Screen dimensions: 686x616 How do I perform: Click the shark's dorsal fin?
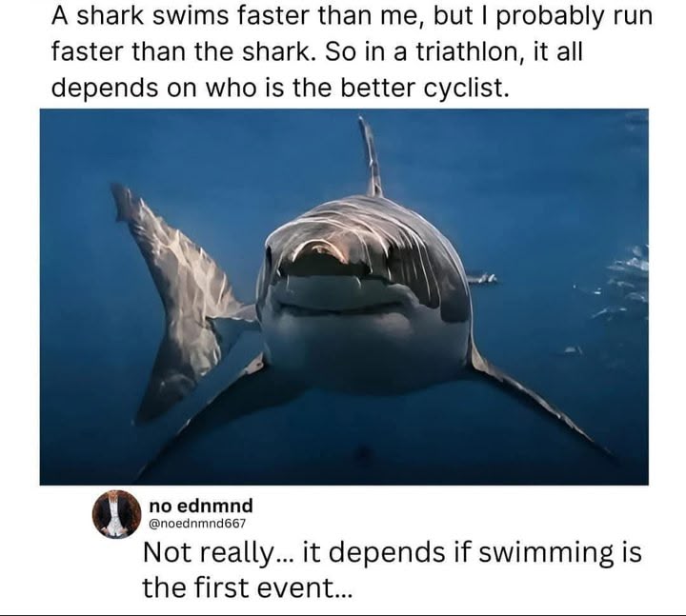tap(371, 157)
